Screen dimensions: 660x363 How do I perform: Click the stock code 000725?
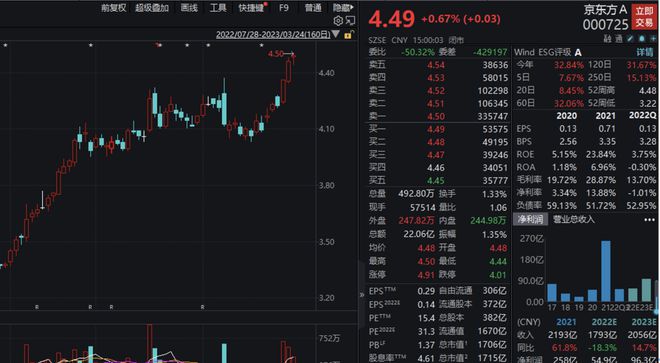click(605, 25)
